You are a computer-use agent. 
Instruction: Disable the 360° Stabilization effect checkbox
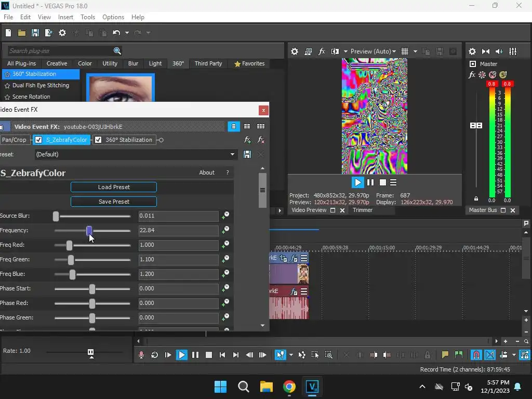pyautogui.click(x=98, y=140)
